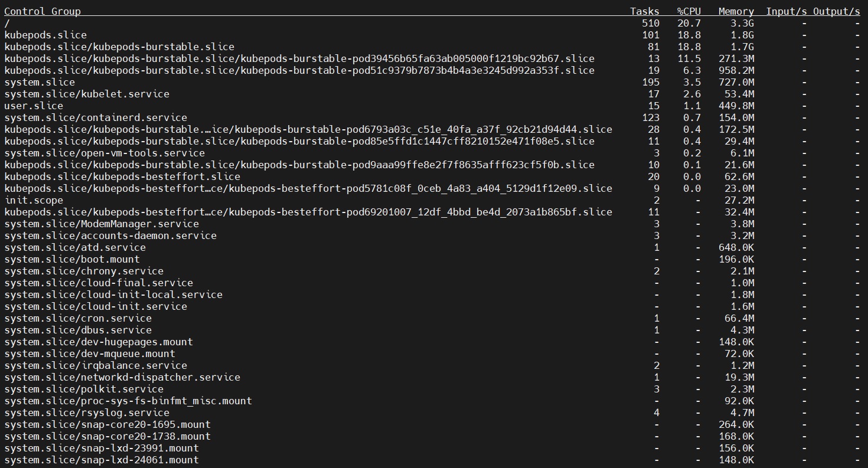Click the Control Group column header
This screenshot has height=468, width=868.
tap(43, 11)
